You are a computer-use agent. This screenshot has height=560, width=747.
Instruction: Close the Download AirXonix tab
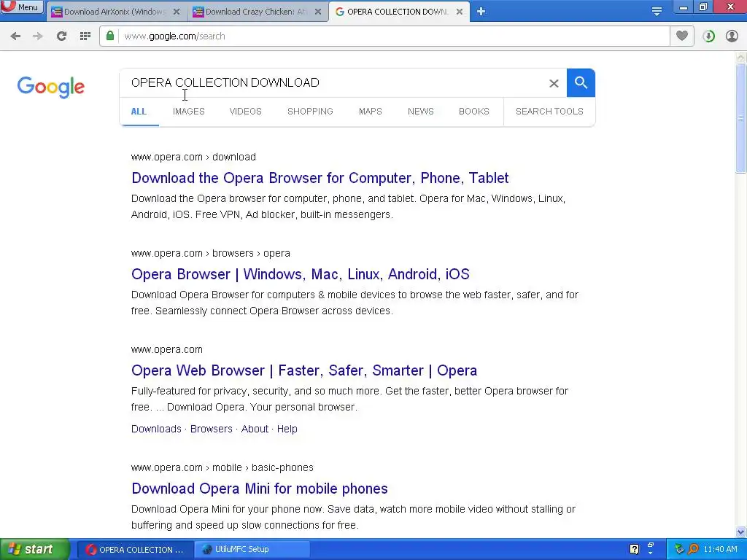(x=177, y=12)
